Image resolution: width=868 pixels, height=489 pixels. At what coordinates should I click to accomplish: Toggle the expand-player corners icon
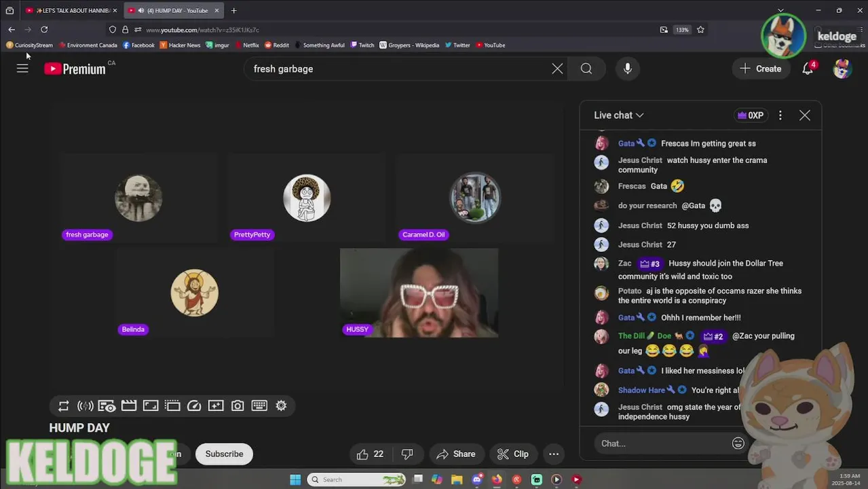pos(151,405)
